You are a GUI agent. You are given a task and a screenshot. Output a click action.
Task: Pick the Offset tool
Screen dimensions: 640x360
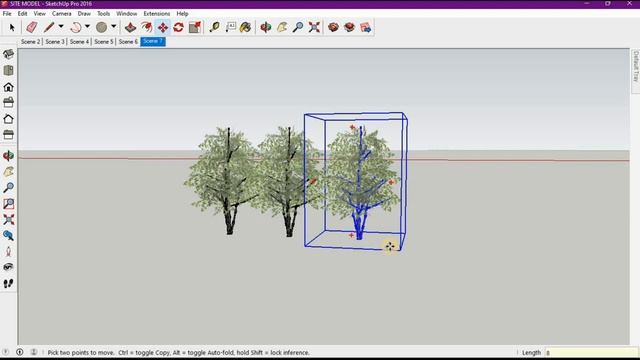[147, 27]
